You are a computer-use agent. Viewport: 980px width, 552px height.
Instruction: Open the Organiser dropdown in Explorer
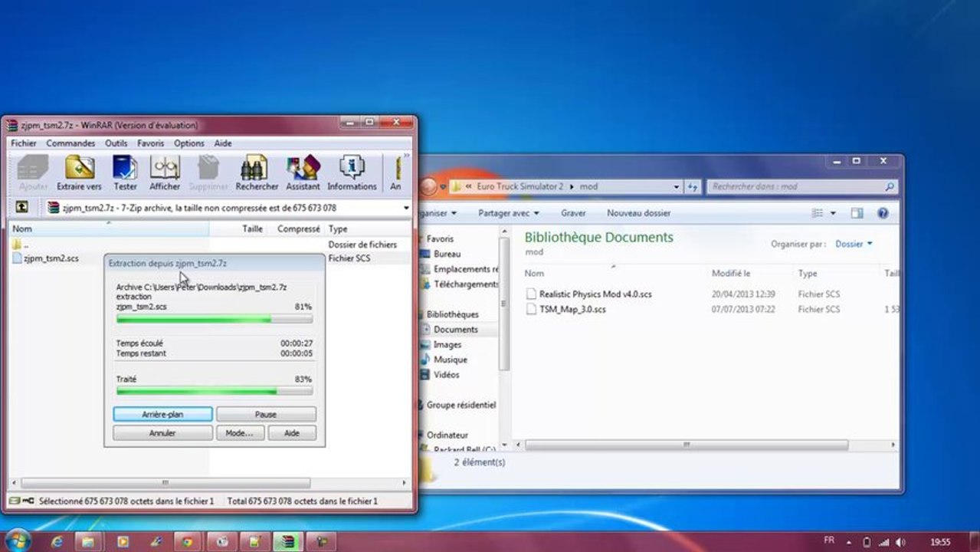click(x=438, y=213)
